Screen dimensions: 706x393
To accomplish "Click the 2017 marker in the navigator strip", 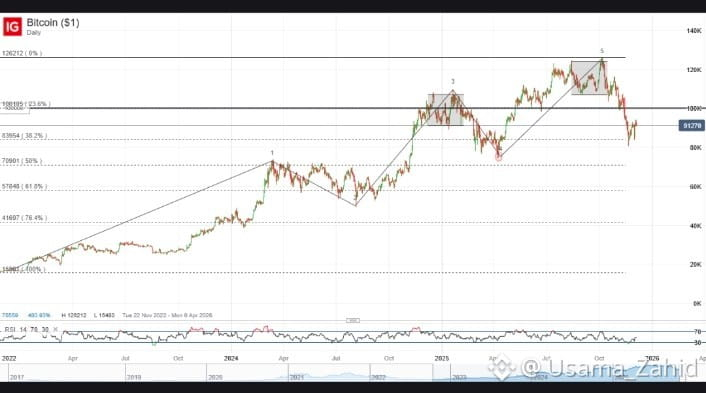I will (x=17, y=377).
